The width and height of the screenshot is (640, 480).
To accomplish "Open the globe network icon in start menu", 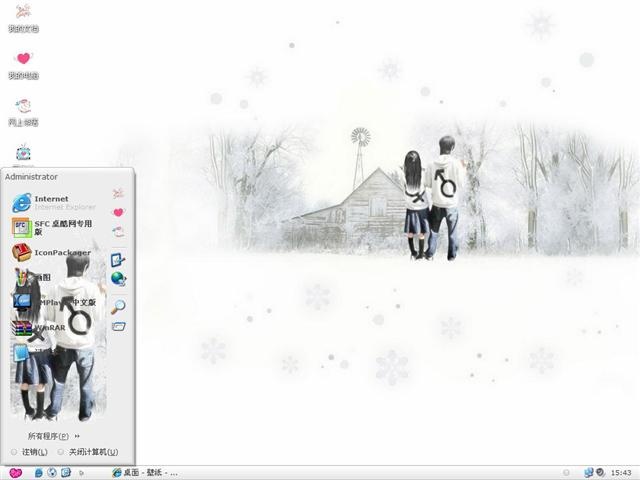I will [118, 279].
